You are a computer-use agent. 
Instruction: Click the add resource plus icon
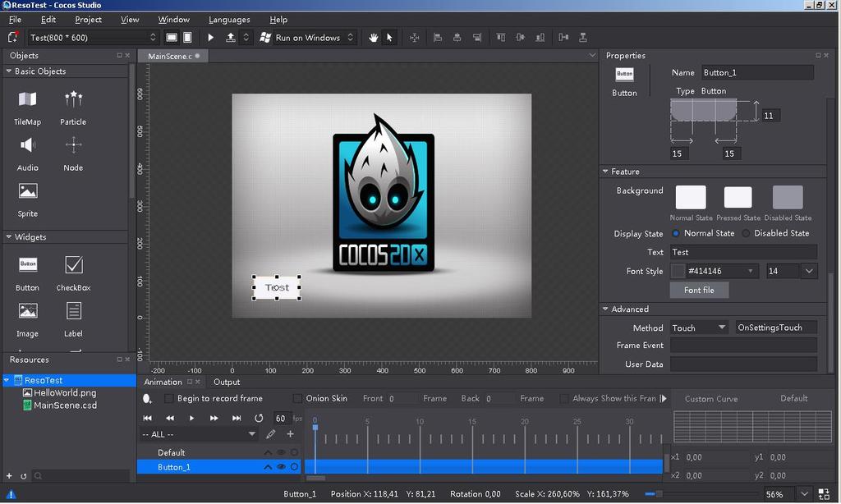[x=9, y=475]
